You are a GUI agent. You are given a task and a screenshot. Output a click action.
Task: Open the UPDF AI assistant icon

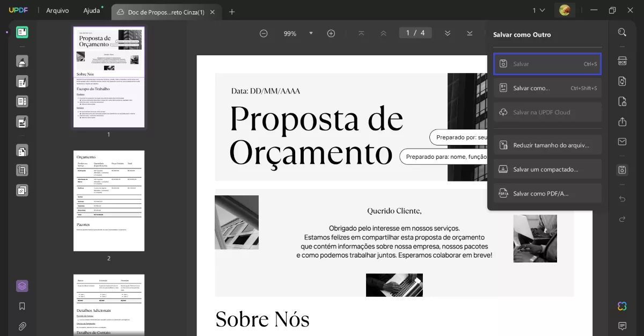coord(622,306)
